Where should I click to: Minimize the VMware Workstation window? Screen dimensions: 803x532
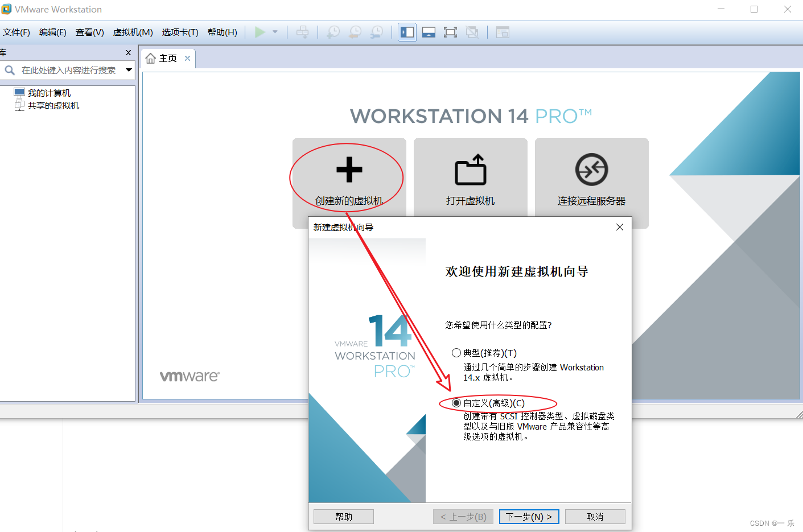click(x=721, y=9)
